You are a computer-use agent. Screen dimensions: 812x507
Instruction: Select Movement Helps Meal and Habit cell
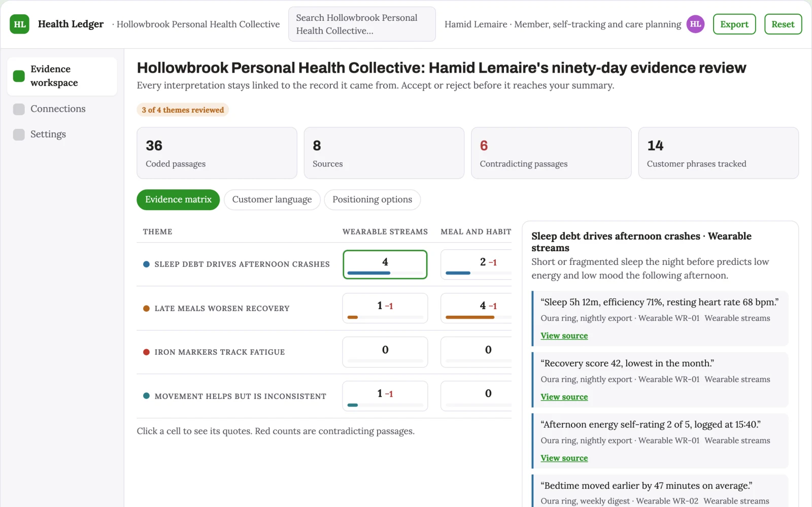click(476, 396)
